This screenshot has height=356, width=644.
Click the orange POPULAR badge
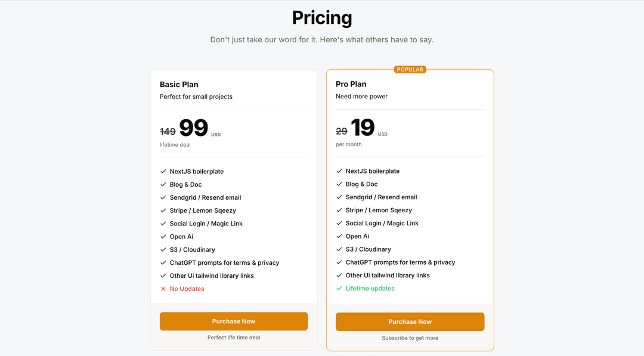point(410,69)
